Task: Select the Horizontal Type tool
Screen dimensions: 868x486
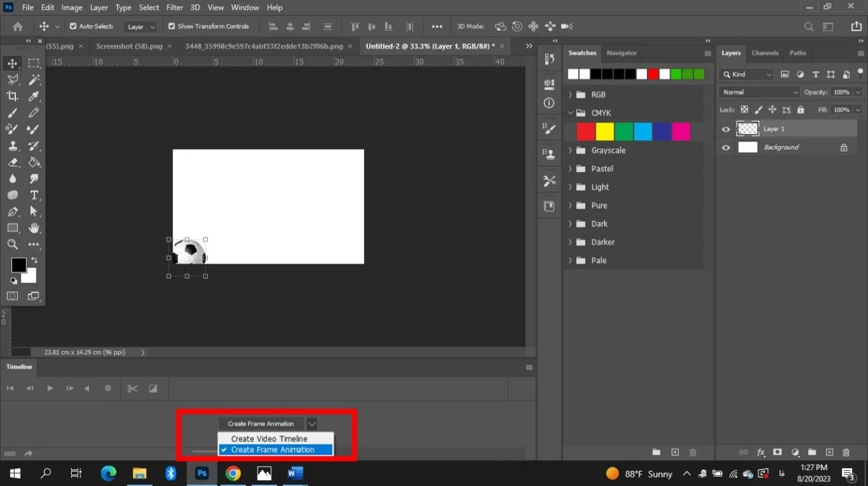Action: click(x=34, y=195)
